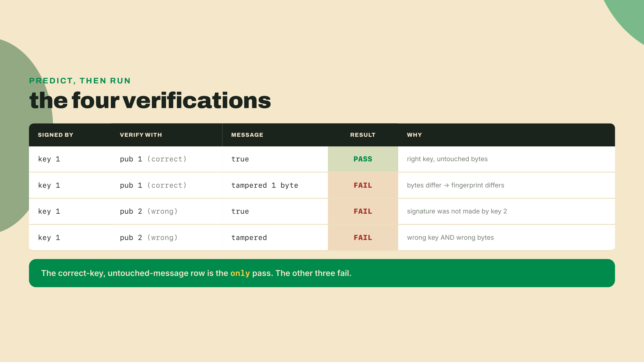The image size is (644, 362).
Task: Click 'tampered 1 byte' message cell
Action: coord(265,185)
